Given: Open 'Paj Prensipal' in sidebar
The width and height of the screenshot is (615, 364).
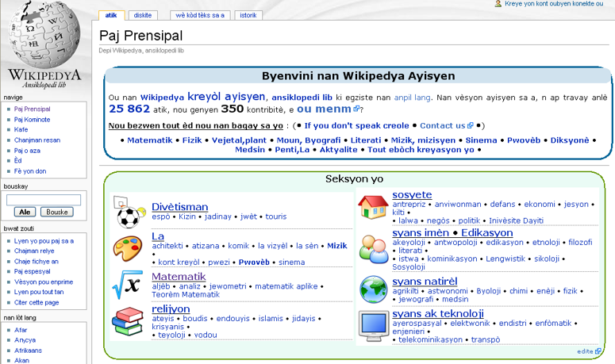Looking at the screenshot, I should point(33,109).
